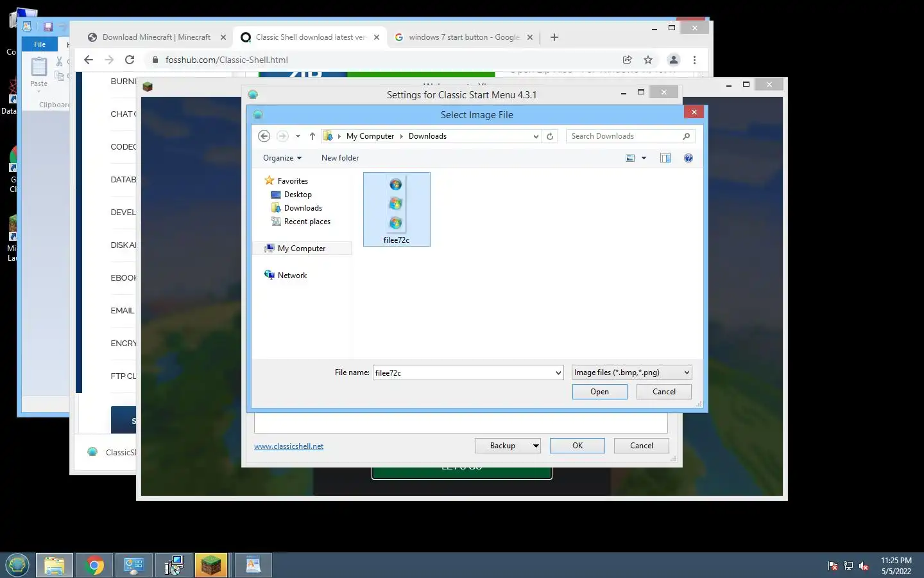The image size is (924, 578).
Task: Reload the fosshub page in Chrome
Action: click(130, 60)
